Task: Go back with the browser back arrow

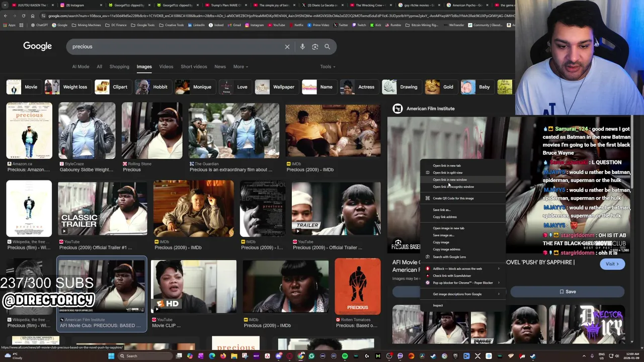Action: point(6,16)
